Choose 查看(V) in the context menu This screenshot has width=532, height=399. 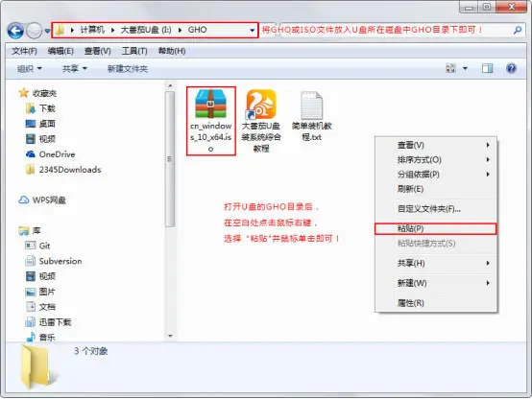(436, 145)
